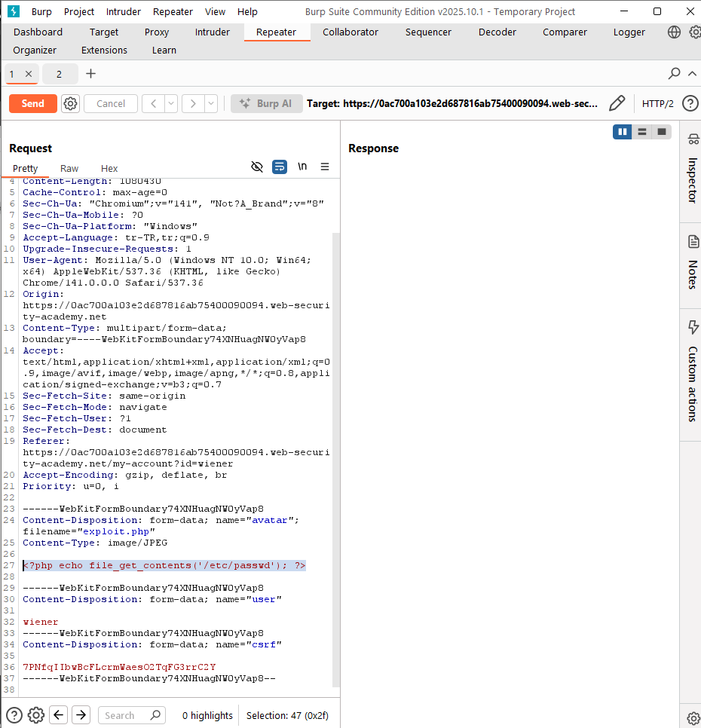Open the Intruder menu in menu bar
Image resolution: width=701 pixels, height=728 pixels.
point(124,11)
